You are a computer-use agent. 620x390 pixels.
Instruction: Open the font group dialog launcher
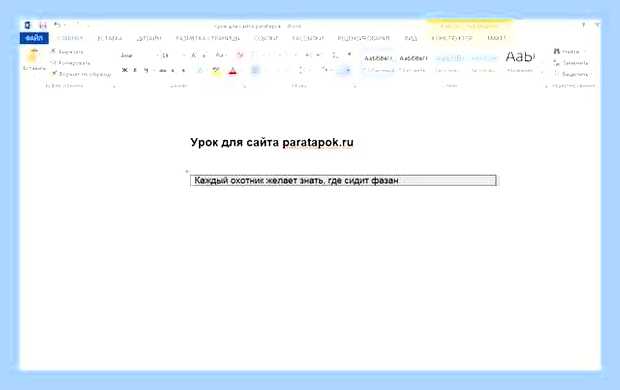click(245, 86)
